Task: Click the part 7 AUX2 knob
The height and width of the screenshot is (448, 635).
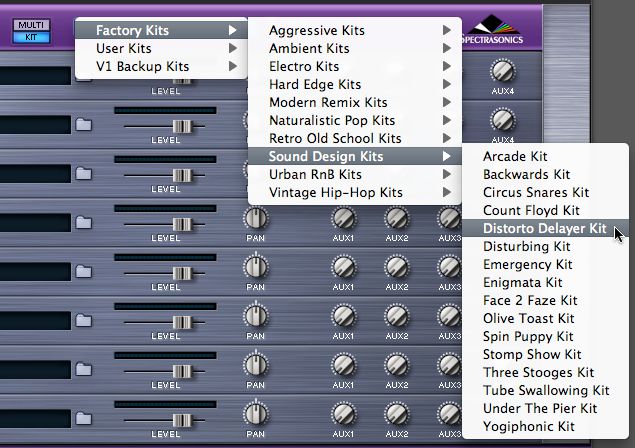Action: click(396, 365)
